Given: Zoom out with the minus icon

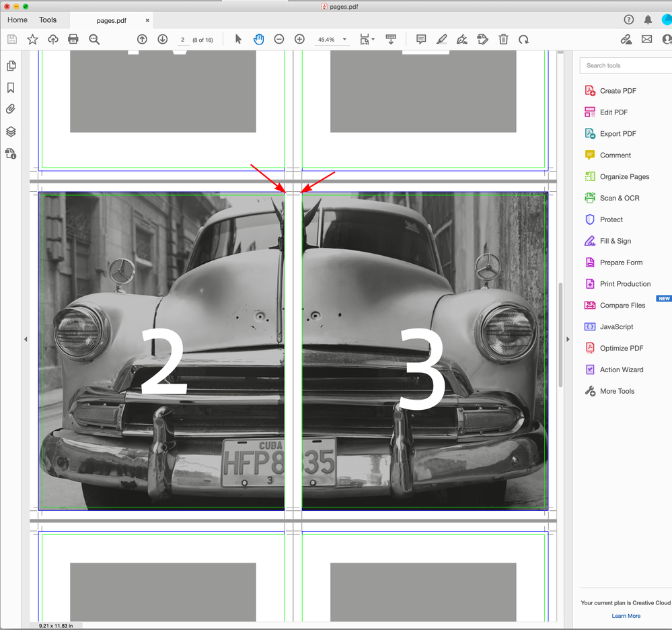Looking at the screenshot, I should tap(279, 40).
